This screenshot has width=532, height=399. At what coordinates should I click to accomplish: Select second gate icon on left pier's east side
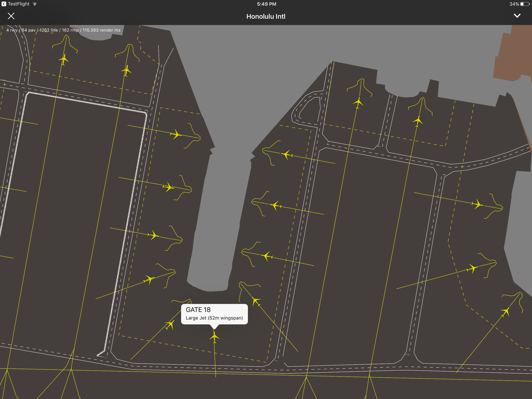[169, 187]
